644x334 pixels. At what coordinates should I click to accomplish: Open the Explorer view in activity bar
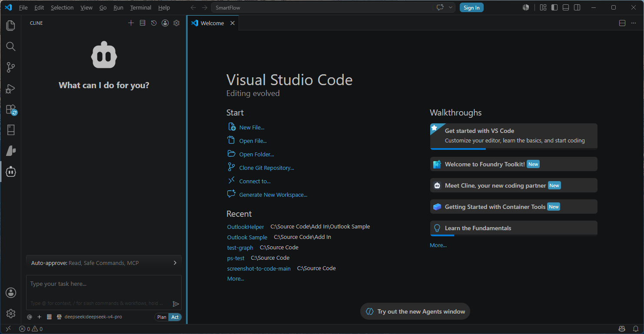pos(10,26)
